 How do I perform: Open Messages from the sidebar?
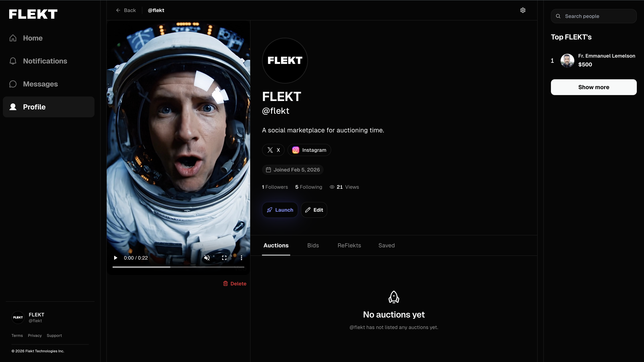pos(40,84)
